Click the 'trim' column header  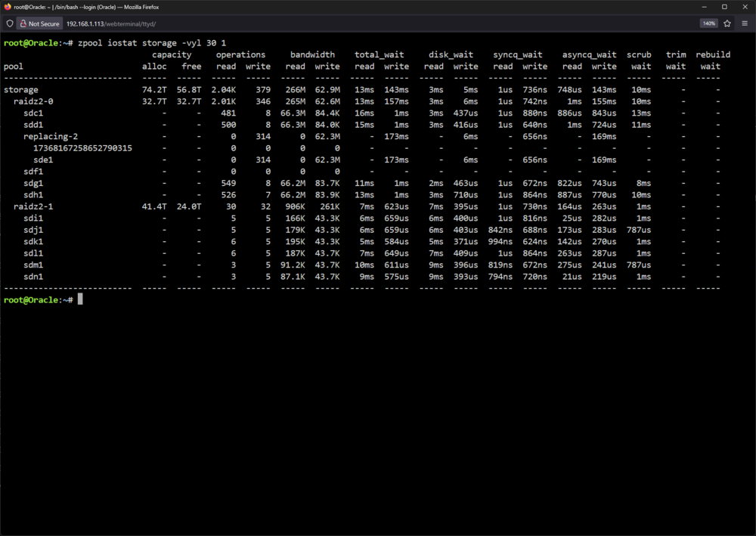click(x=676, y=54)
